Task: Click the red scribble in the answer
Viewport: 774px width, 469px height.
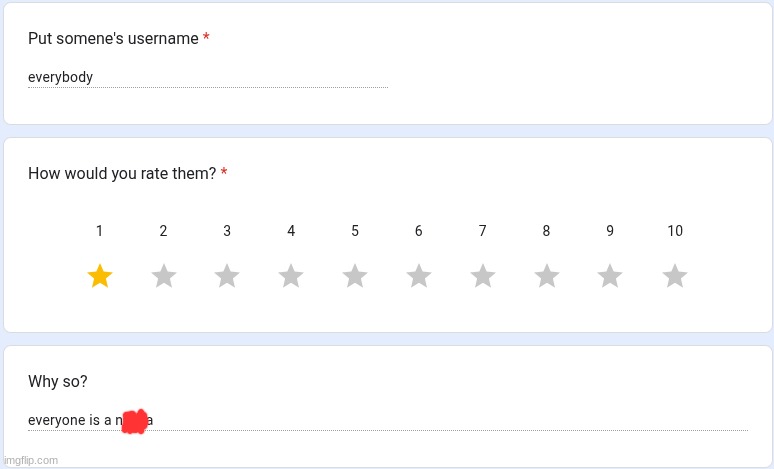Action: (x=135, y=421)
